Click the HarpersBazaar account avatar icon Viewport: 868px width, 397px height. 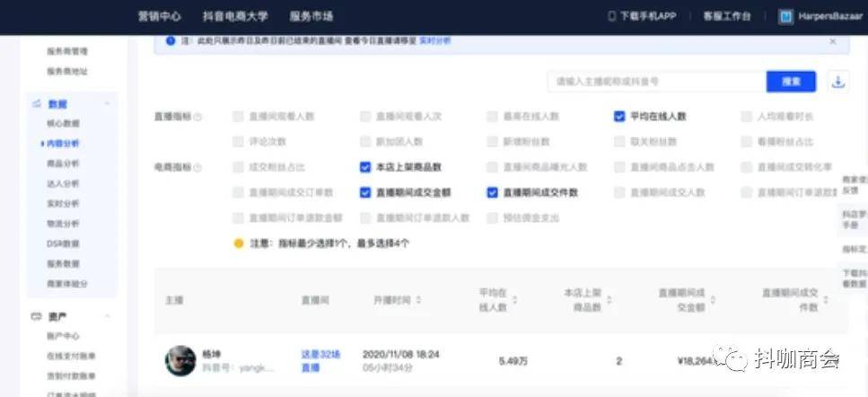(785, 16)
